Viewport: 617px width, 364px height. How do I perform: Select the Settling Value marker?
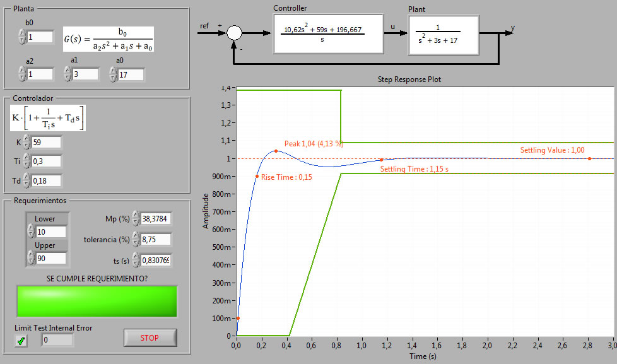point(589,160)
